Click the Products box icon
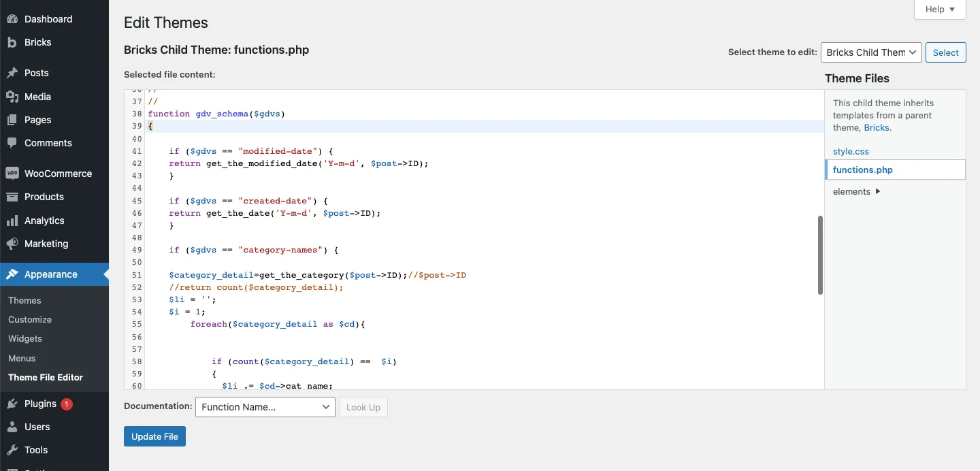This screenshot has height=471, width=980. [x=12, y=197]
